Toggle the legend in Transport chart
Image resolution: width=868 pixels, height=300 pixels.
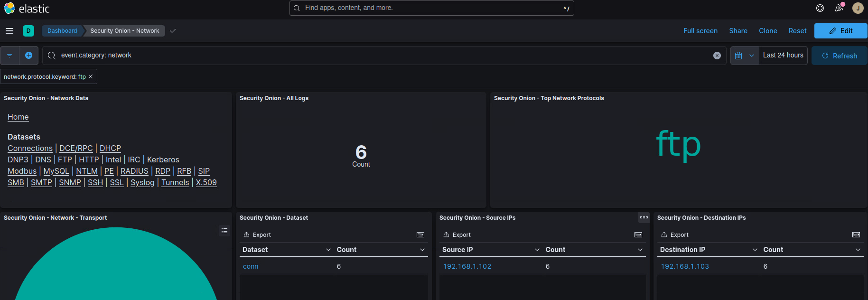tap(224, 231)
